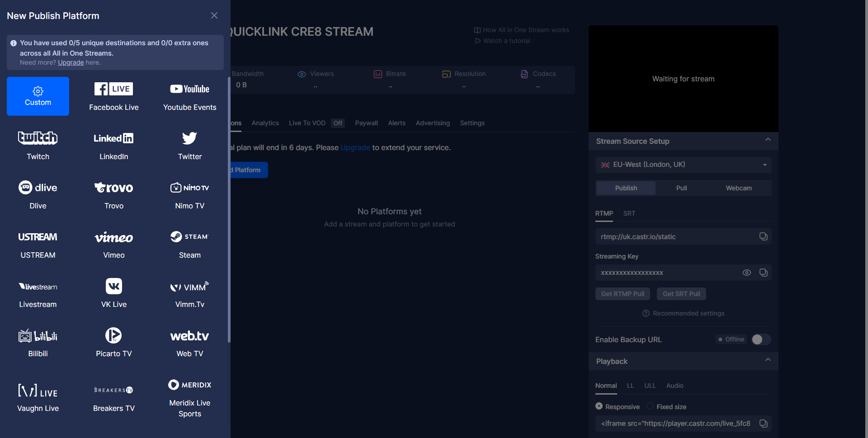
Task: Copy the iframe embed code
Action: pyautogui.click(x=763, y=424)
